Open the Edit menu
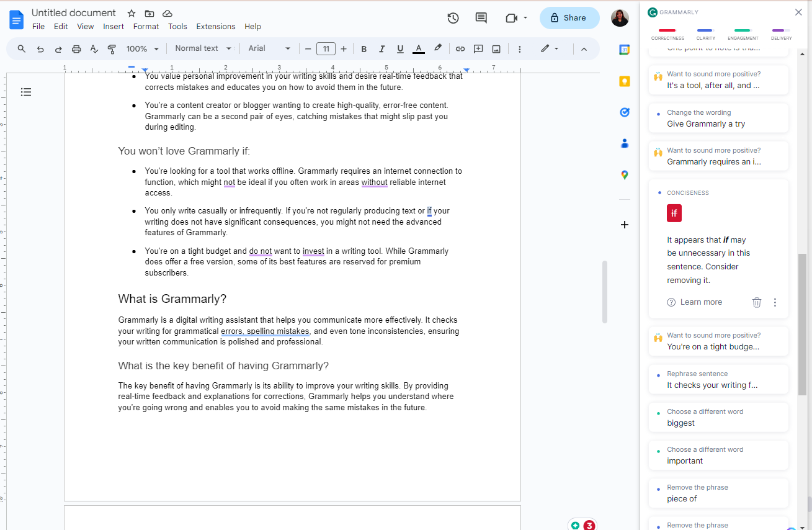The width and height of the screenshot is (812, 530). (x=61, y=27)
